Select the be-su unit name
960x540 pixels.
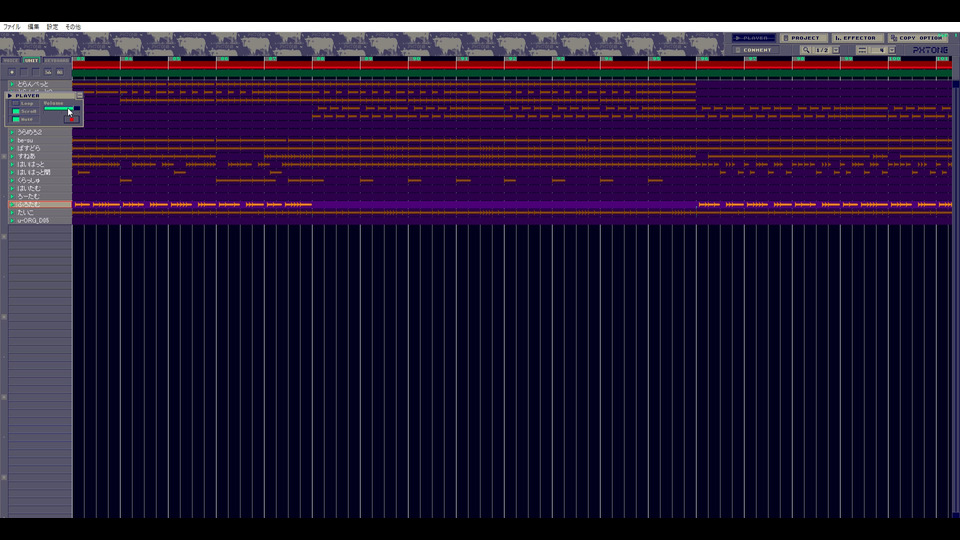tap(25, 140)
